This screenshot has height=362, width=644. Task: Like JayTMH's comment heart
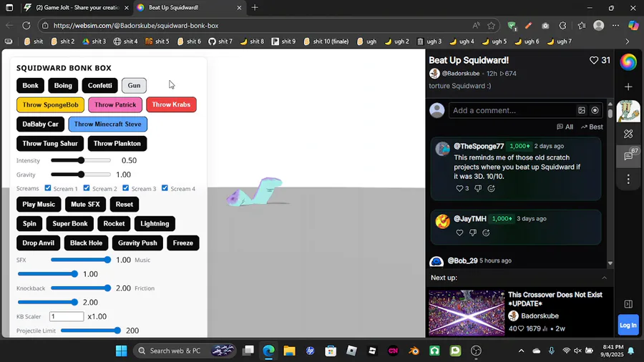coord(459,233)
